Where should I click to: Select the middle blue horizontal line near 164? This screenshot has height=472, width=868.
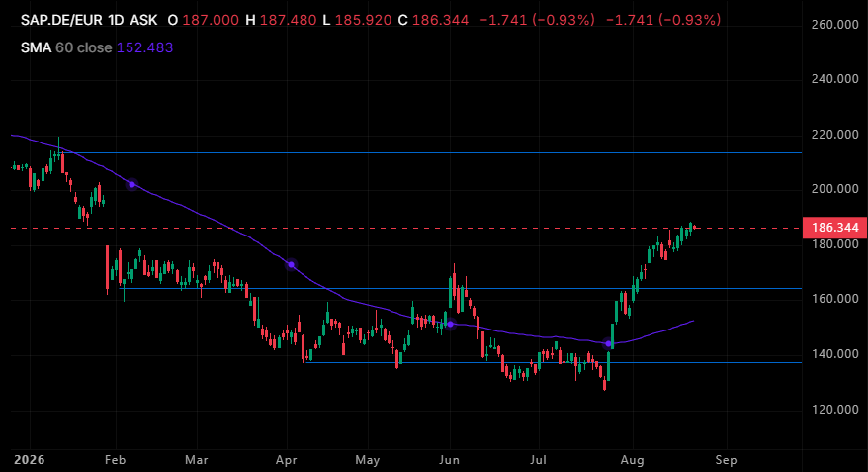point(461,288)
